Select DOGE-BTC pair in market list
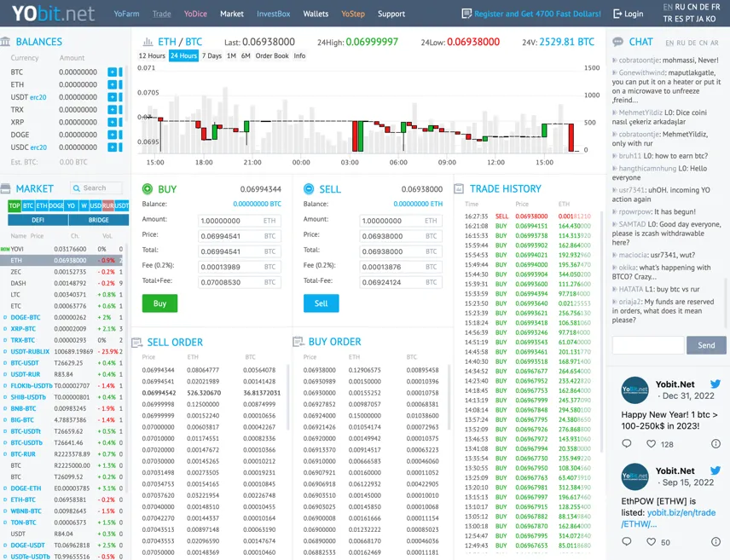 (x=26, y=317)
